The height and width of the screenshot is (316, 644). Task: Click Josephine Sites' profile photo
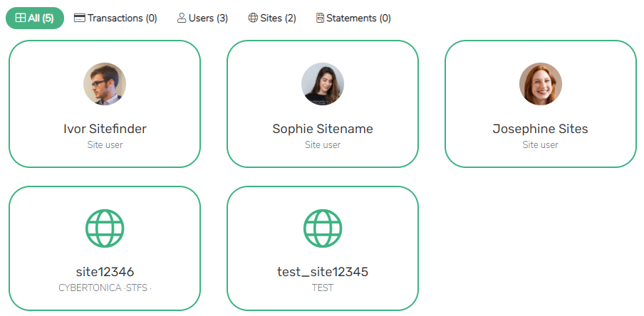point(541,84)
